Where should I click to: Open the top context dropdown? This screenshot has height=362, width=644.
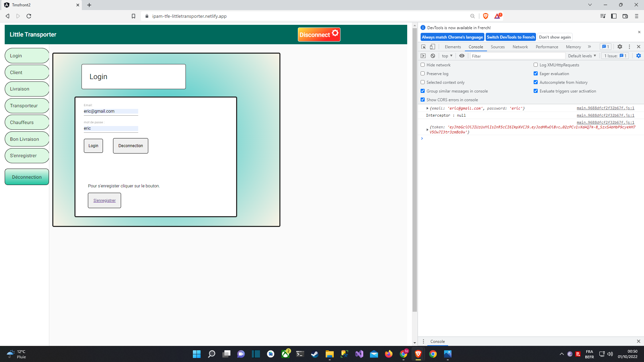[447, 56]
